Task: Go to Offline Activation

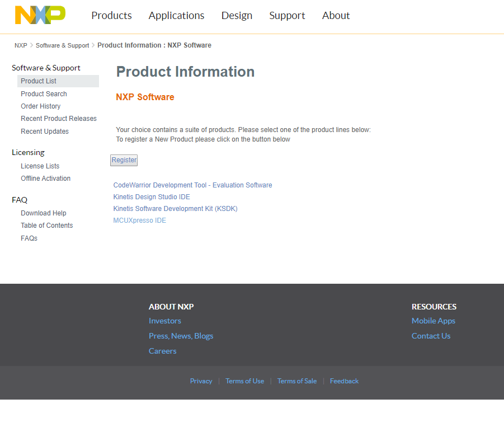Action: click(46, 179)
